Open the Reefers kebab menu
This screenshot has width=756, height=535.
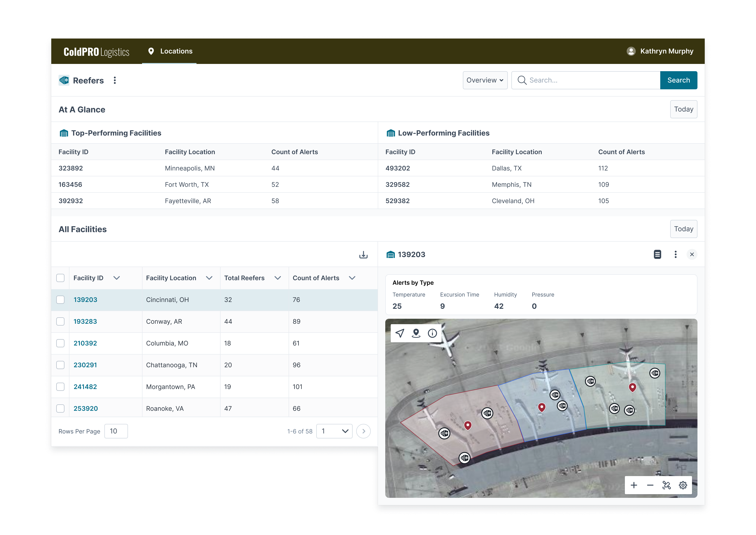point(115,80)
